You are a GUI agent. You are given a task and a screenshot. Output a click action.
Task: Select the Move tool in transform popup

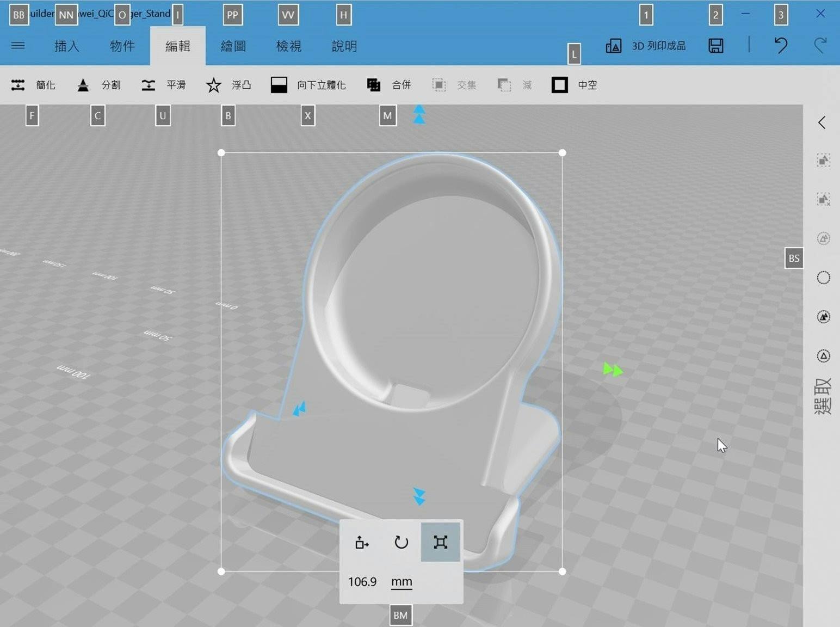point(362,542)
